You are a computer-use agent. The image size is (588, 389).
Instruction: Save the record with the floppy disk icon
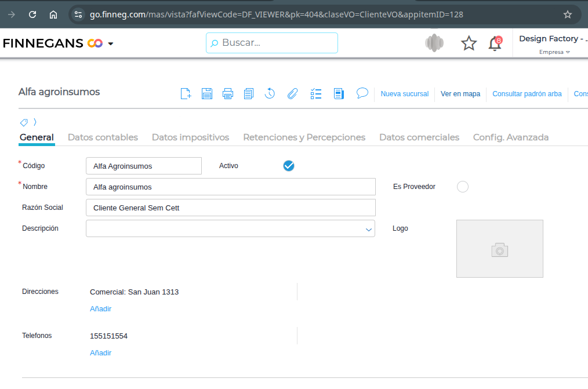pos(206,93)
